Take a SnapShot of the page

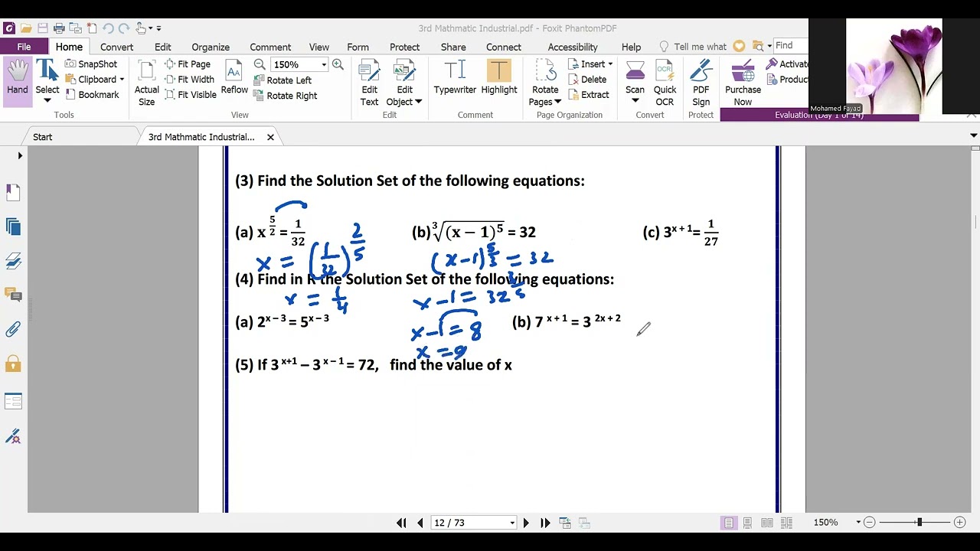coord(91,64)
